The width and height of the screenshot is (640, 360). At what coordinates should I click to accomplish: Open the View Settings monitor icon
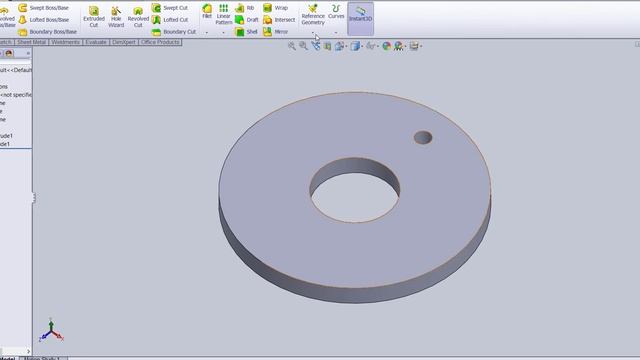click(x=413, y=46)
